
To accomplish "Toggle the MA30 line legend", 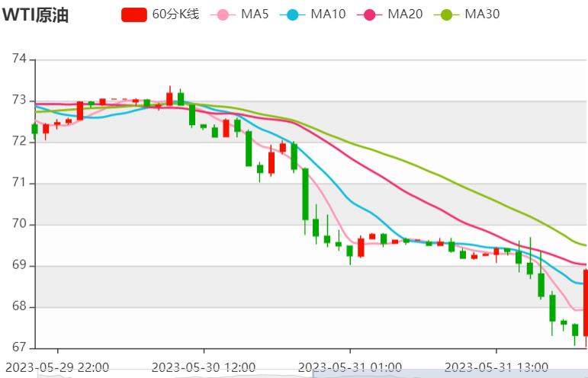I will 467,14.
